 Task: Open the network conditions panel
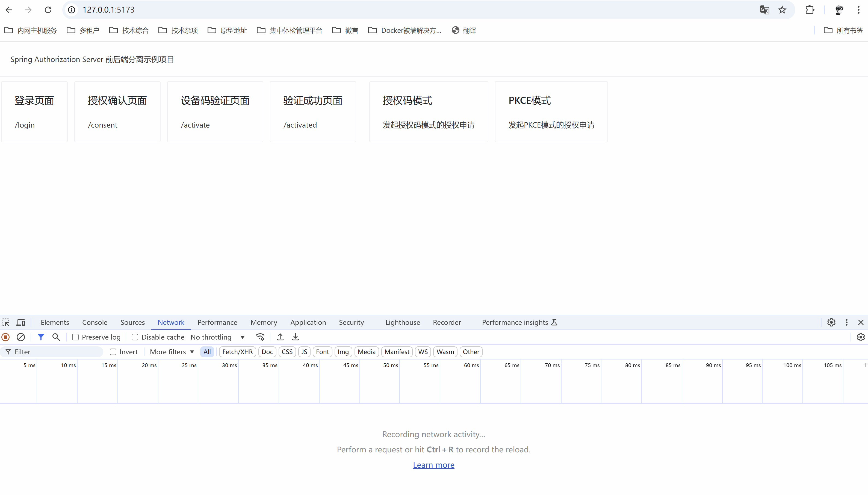click(260, 337)
